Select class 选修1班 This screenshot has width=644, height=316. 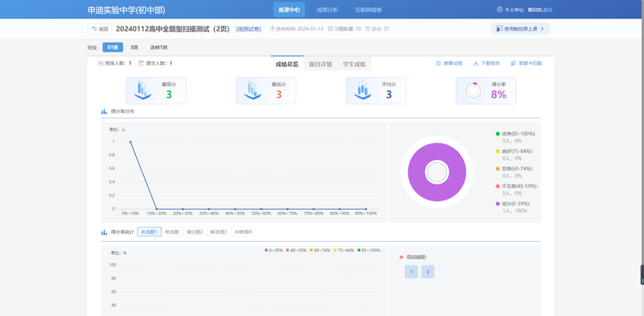click(x=159, y=48)
